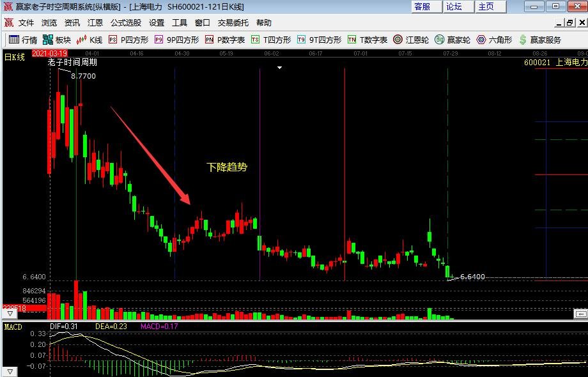Close the inner chart window
This screenshot has height=377, width=588.
(x=582, y=23)
